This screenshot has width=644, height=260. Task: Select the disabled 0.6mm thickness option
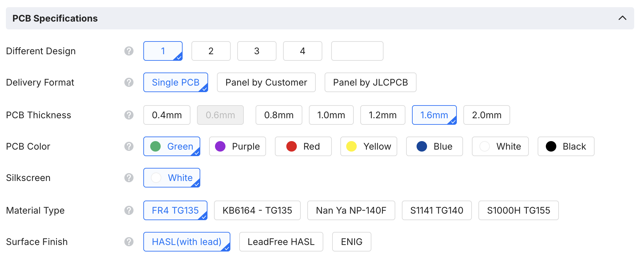[x=221, y=115]
